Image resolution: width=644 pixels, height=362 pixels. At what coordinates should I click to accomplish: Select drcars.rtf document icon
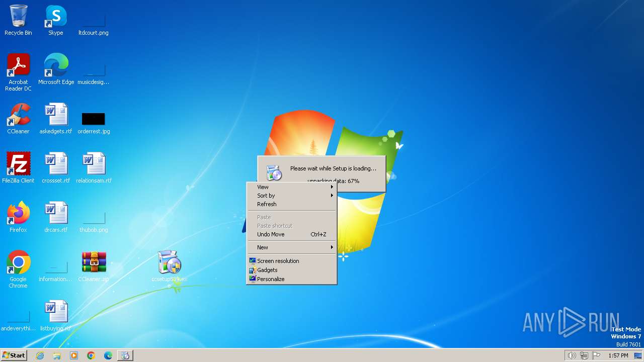pyautogui.click(x=56, y=217)
